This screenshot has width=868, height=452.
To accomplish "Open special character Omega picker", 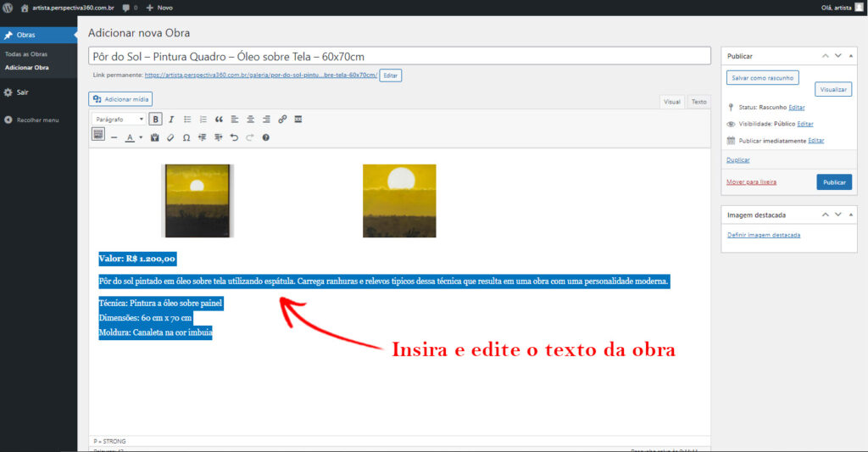I will tap(186, 137).
